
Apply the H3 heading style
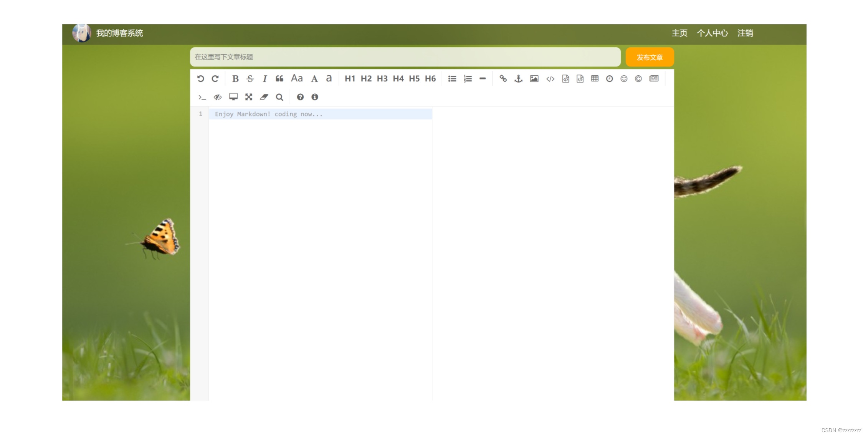(382, 79)
